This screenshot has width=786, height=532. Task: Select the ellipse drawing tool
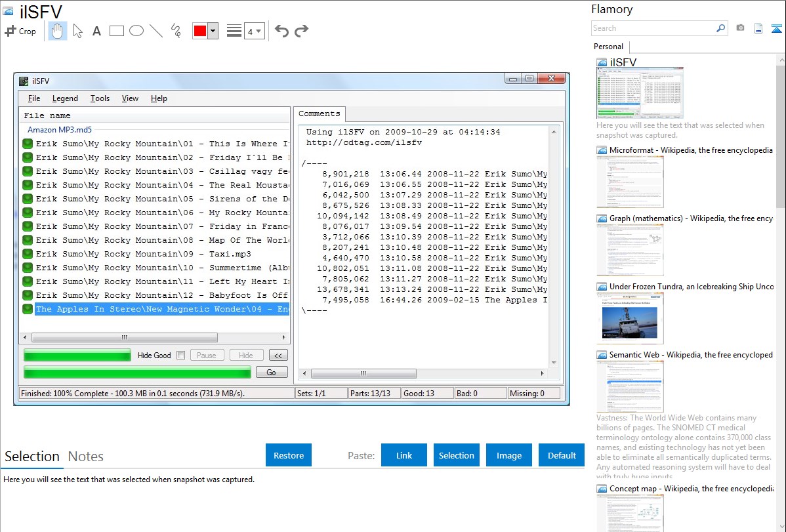click(x=136, y=31)
